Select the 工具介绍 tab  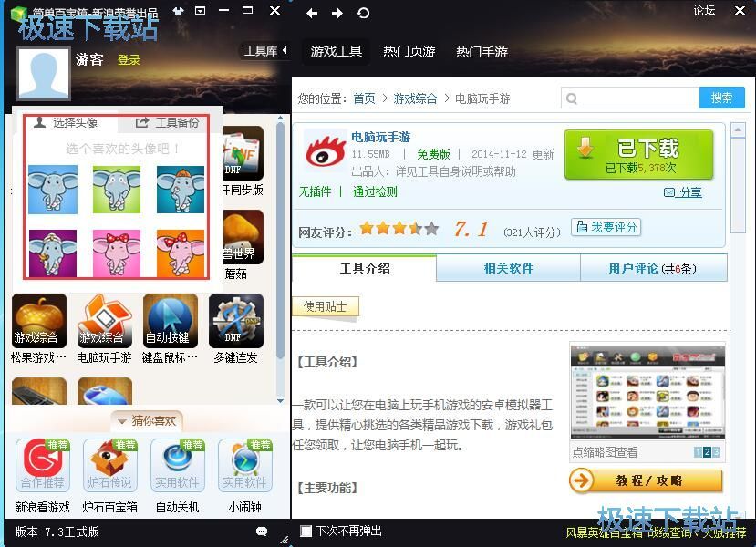click(x=365, y=268)
